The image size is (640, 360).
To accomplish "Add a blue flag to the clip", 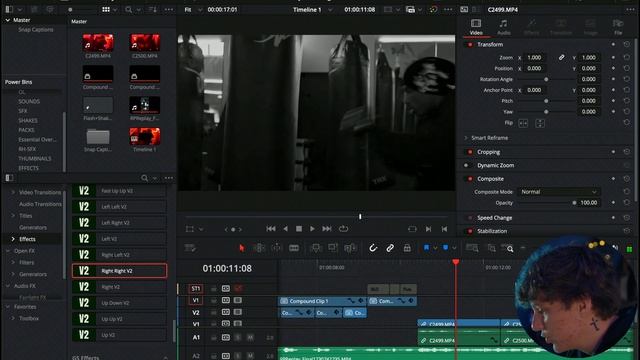I will 427,248.
